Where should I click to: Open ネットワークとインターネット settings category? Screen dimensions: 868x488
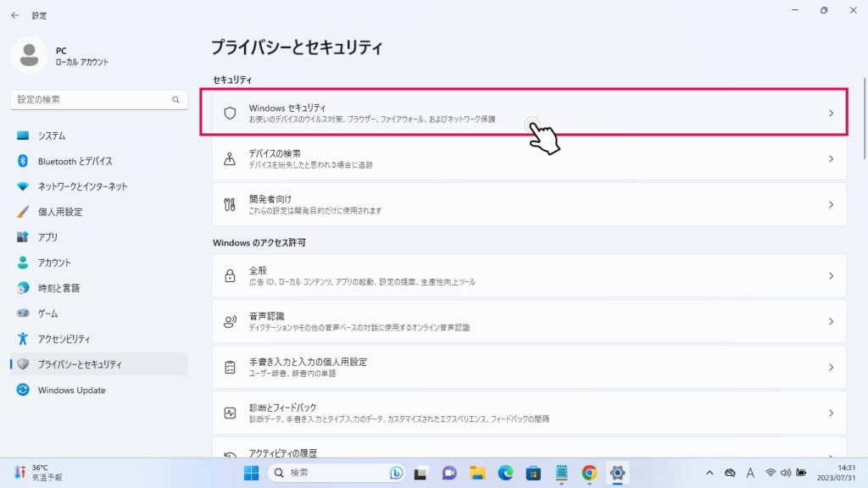point(82,186)
